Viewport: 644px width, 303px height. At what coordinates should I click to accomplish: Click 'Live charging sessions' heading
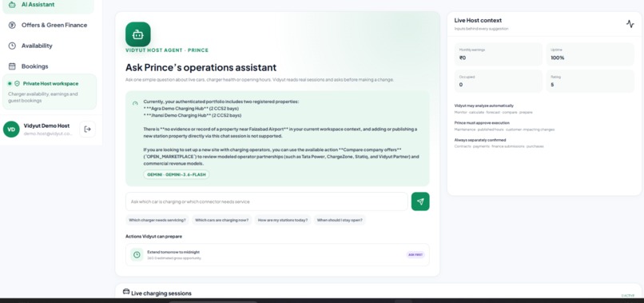coord(161,293)
